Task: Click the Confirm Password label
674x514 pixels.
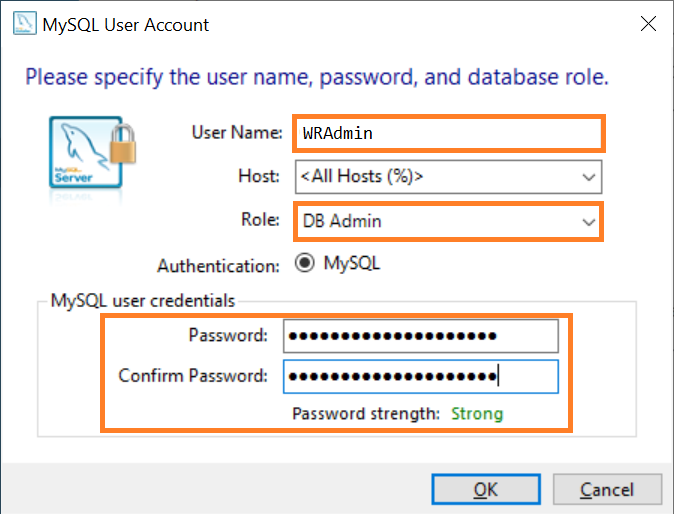Action: (193, 376)
